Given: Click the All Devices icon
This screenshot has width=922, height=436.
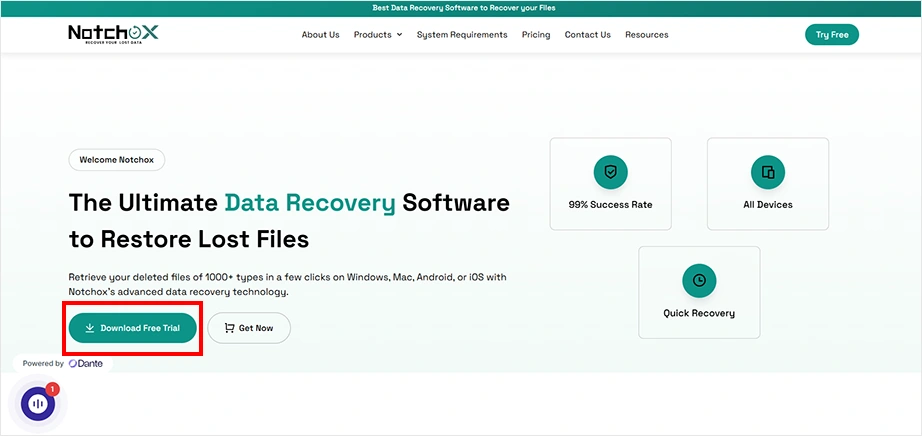Looking at the screenshot, I should pyautogui.click(x=768, y=172).
